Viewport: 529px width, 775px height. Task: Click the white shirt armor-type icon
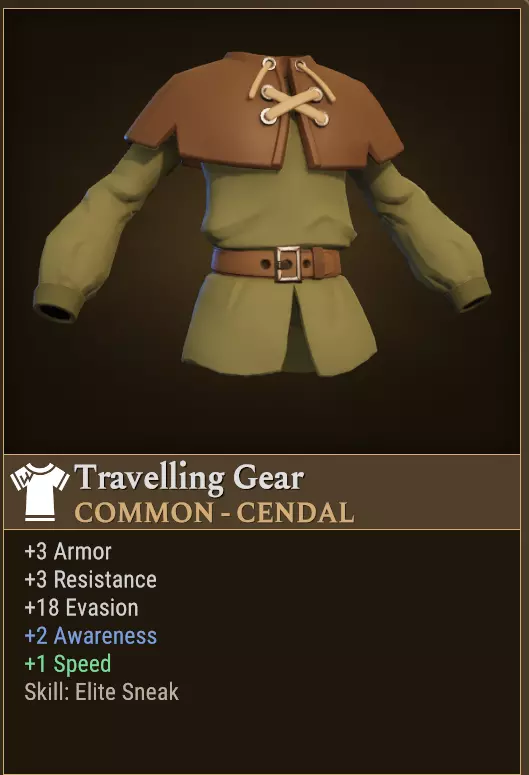[x=40, y=491]
